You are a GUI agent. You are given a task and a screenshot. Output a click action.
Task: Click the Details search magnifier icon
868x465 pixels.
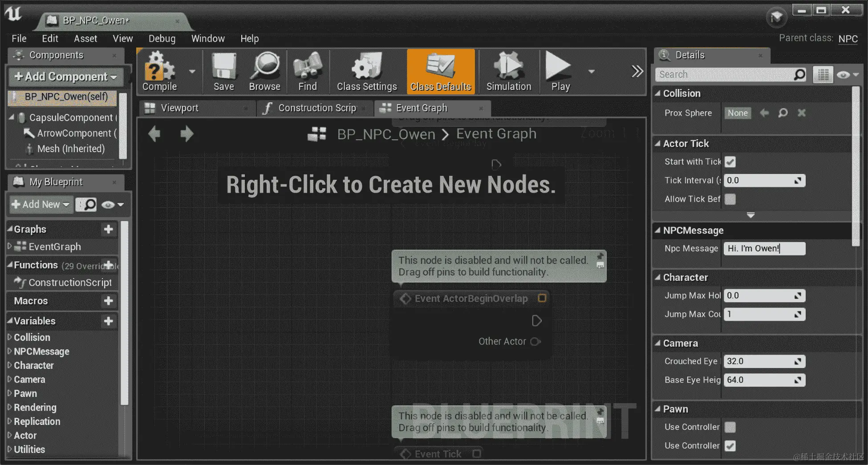tap(799, 75)
